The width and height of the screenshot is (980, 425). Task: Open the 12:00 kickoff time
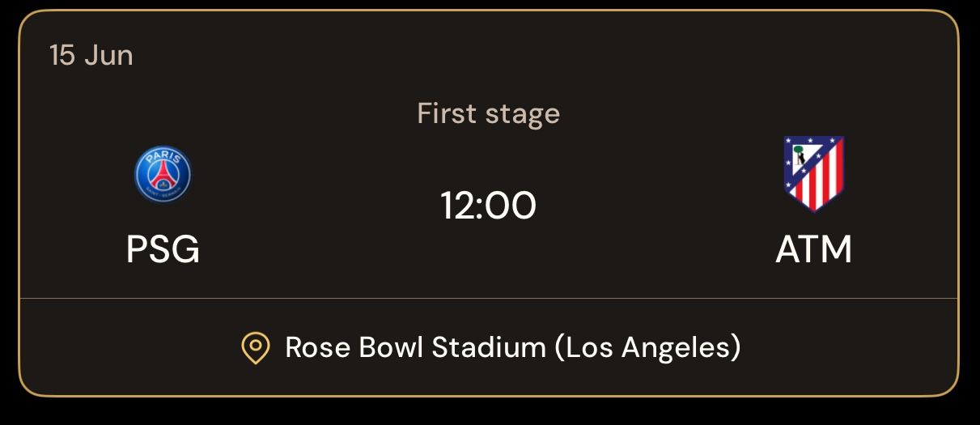click(x=489, y=206)
